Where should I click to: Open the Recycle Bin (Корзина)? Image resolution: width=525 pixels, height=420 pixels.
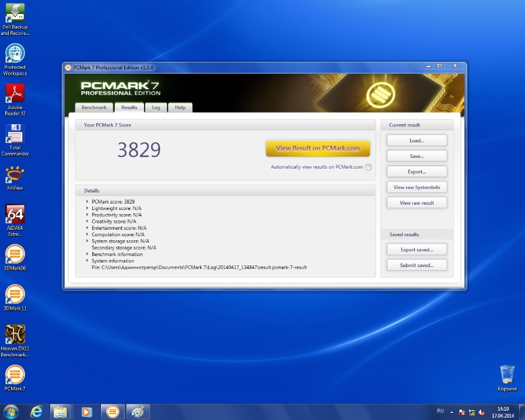(x=507, y=378)
